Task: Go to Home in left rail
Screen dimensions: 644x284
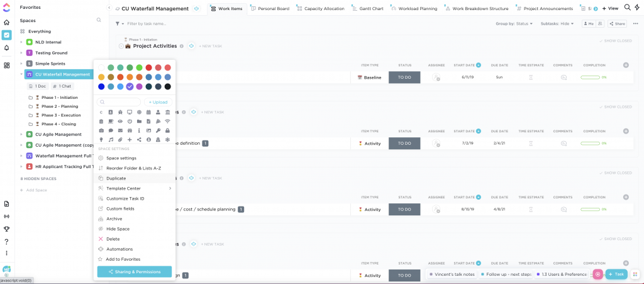Action: click(6, 22)
